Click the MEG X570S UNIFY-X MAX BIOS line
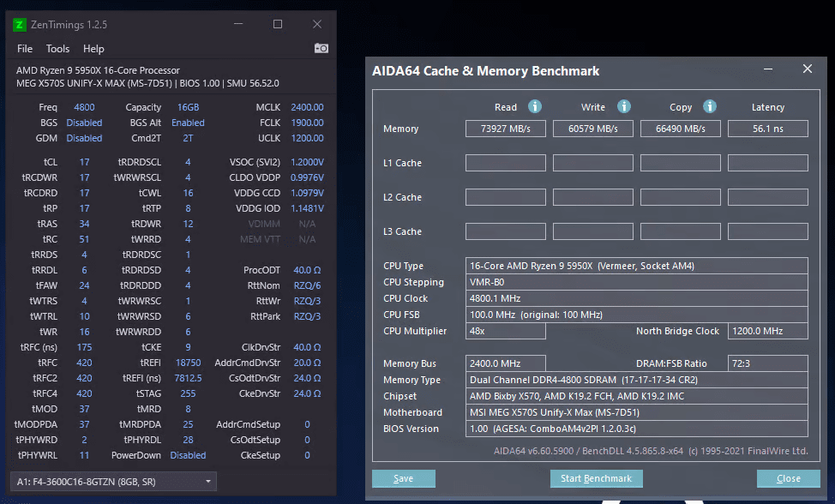This screenshot has width=835, height=504. (147, 83)
